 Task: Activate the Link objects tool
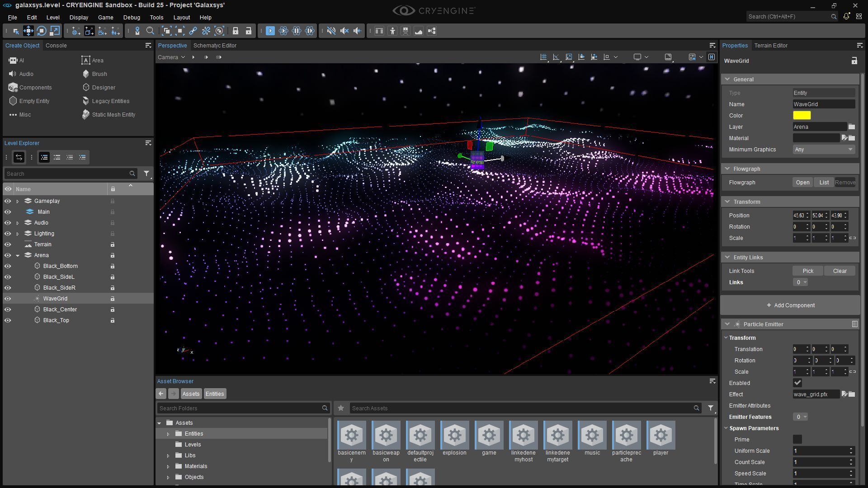pos(193,31)
